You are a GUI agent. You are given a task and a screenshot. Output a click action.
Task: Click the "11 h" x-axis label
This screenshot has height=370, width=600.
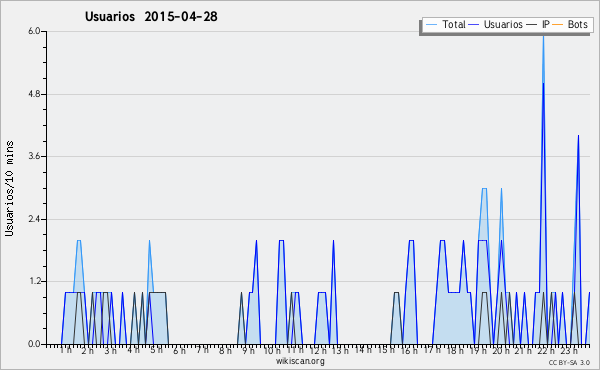[295, 350]
